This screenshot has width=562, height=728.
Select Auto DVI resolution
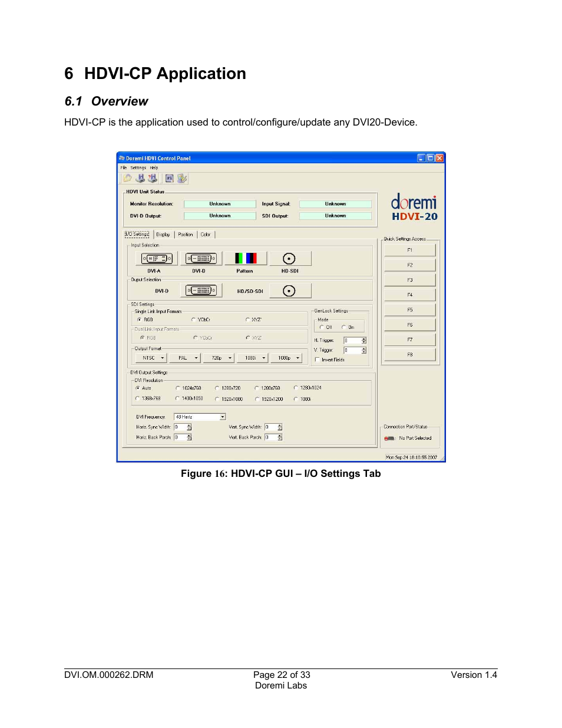coord(138,388)
